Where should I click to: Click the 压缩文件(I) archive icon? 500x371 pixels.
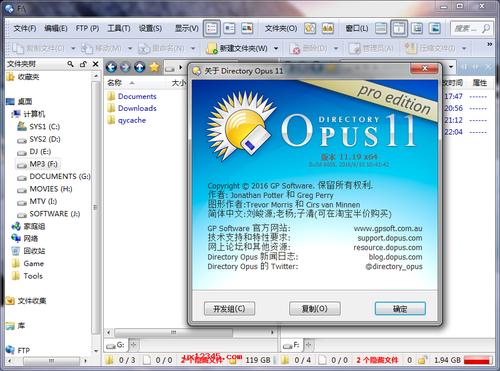coord(410,49)
